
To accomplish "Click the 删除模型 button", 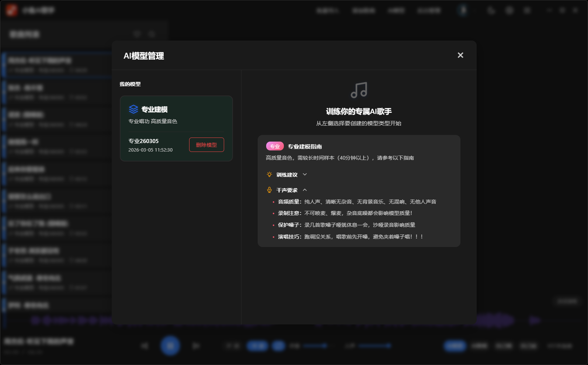I will 206,145.
